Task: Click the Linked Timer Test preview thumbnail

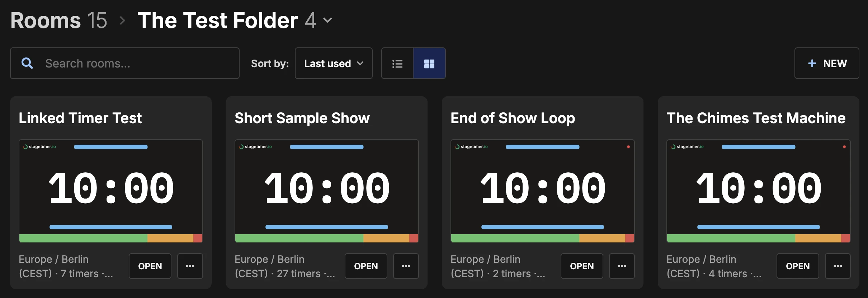Action: pyautogui.click(x=111, y=191)
